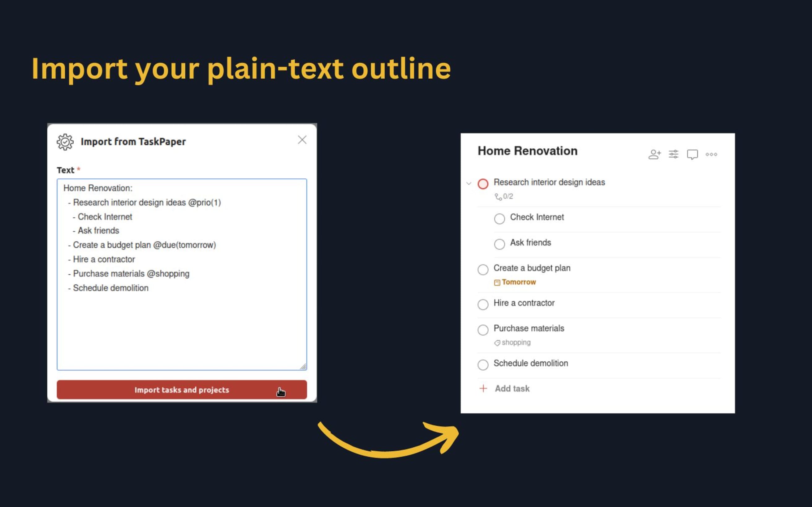Click the shopping tag icon on Purchase materials
Viewport: 812px width, 507px height.
(x=496, y=342)
